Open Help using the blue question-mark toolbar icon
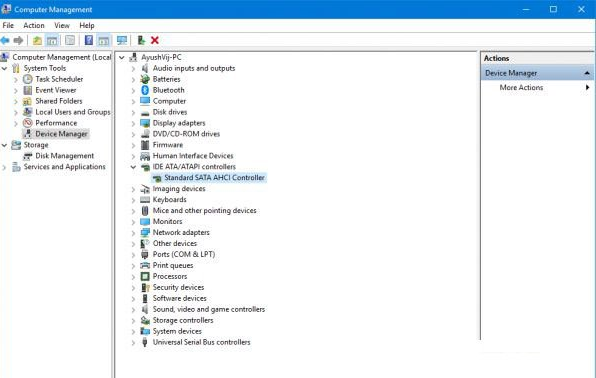Image resolution: width=596 pixels, height=378 pixels. coord(89,40)
